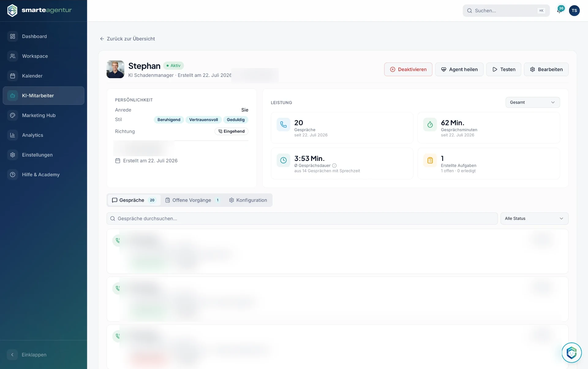Click the Analytics bar chart icon
The height and width of the screenshot is (369, 588).
(13, 135)
